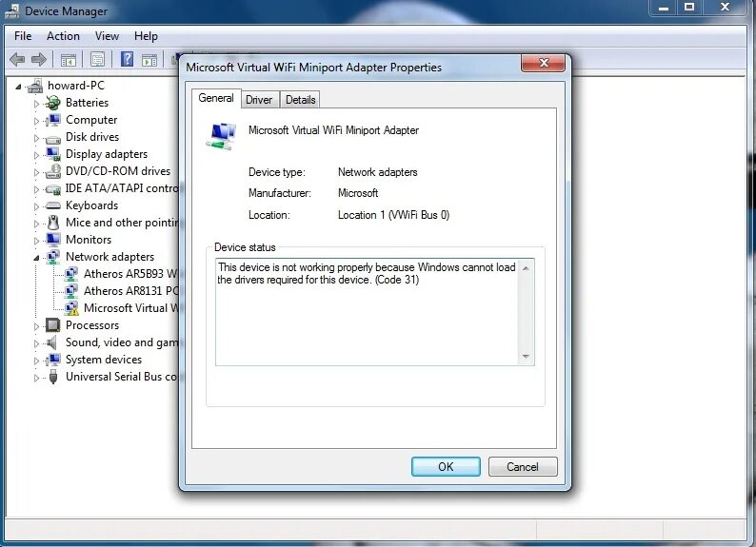Open the File menu
756x547 pixels.
[x=23, y=36]
